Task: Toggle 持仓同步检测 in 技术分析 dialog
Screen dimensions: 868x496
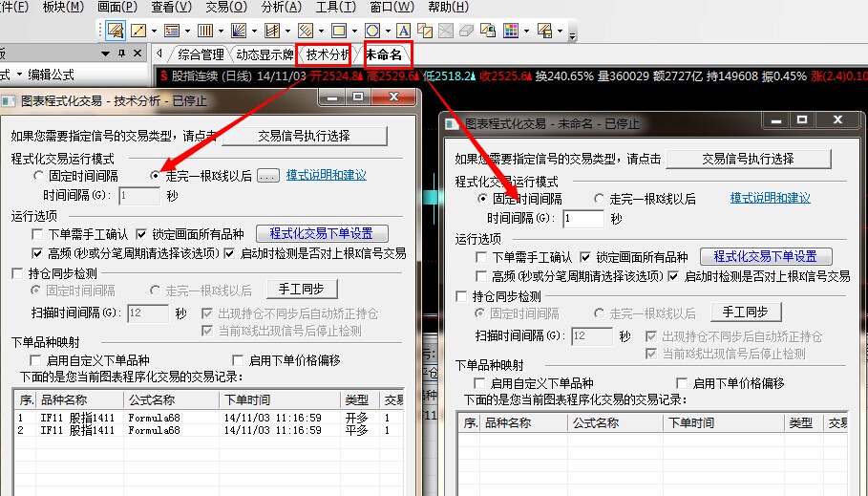Action: pyautogui.click(x=18, y=273)
